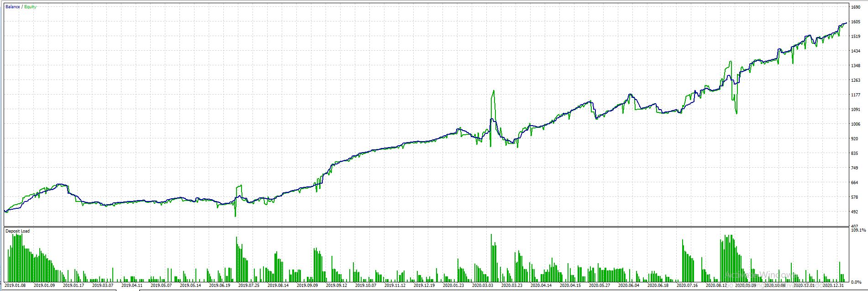Select the 1348 axis value

click(855, 66)
